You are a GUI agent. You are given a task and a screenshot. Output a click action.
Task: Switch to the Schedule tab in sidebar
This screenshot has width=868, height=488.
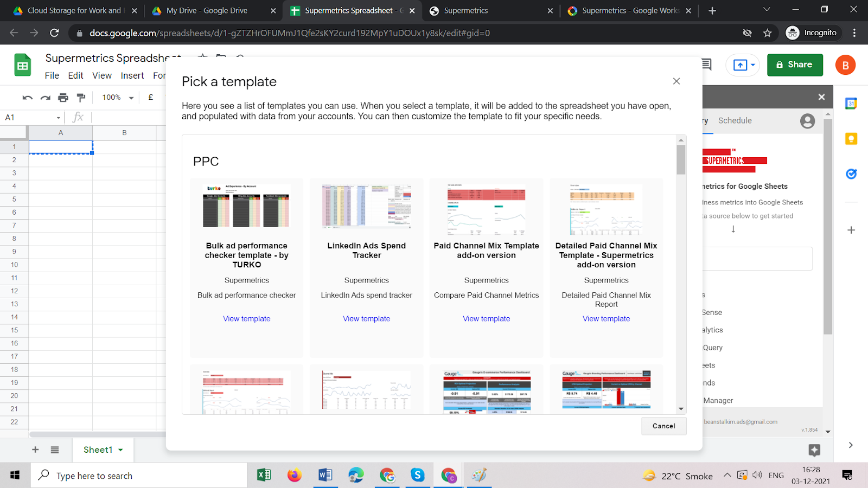(x=735, y=121)
